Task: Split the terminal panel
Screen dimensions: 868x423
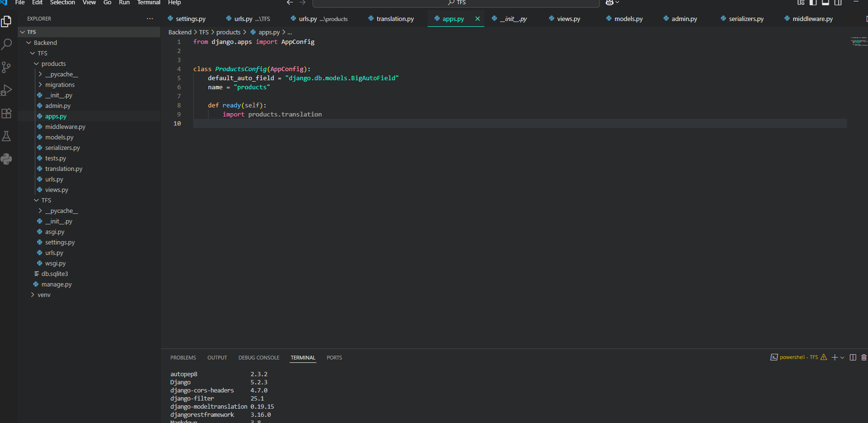Action: coord(853,357)
